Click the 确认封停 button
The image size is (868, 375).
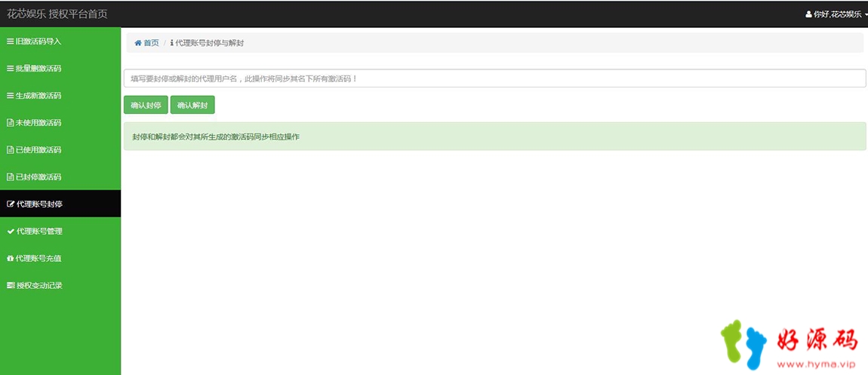[146, 105]
